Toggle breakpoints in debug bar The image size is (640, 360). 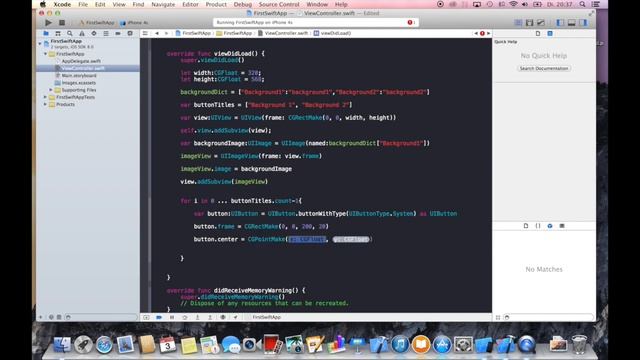point(159,317)
